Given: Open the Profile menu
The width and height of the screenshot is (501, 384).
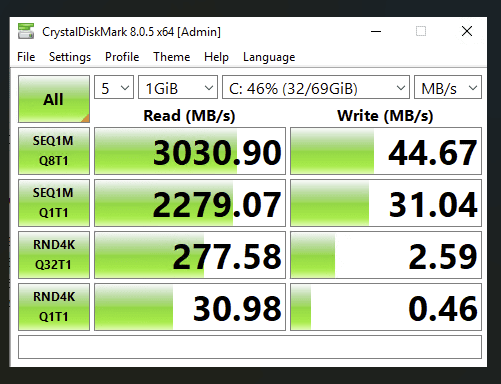Looking at the screenshot, I should pos(122,57).
